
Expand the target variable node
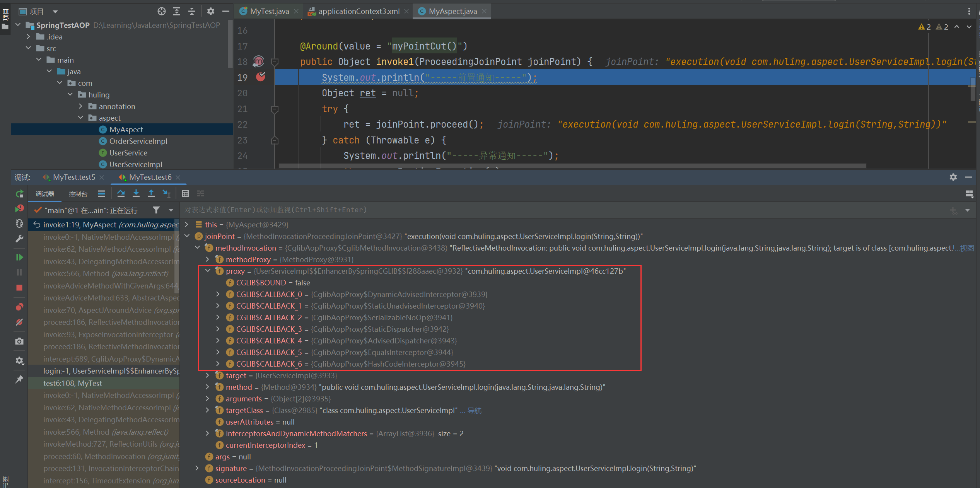208,375
